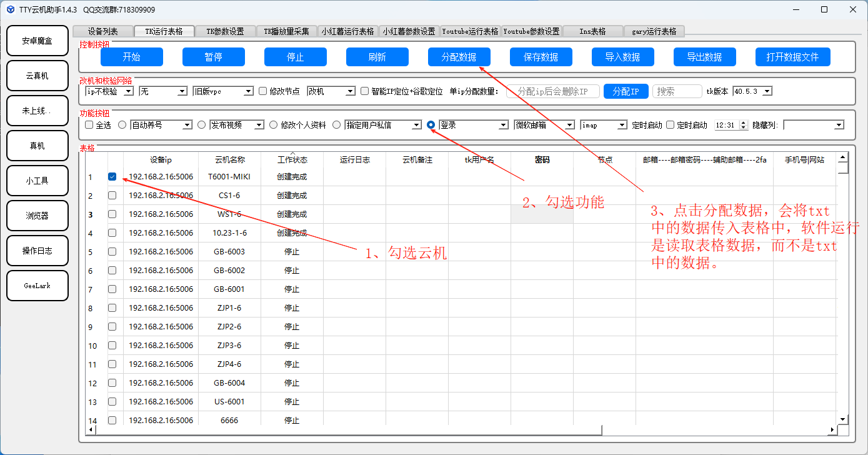This screenshot has width=868, height=455.
Task: Expand the tk版本 40.5.3 dropdown
Action: point(767,91)
